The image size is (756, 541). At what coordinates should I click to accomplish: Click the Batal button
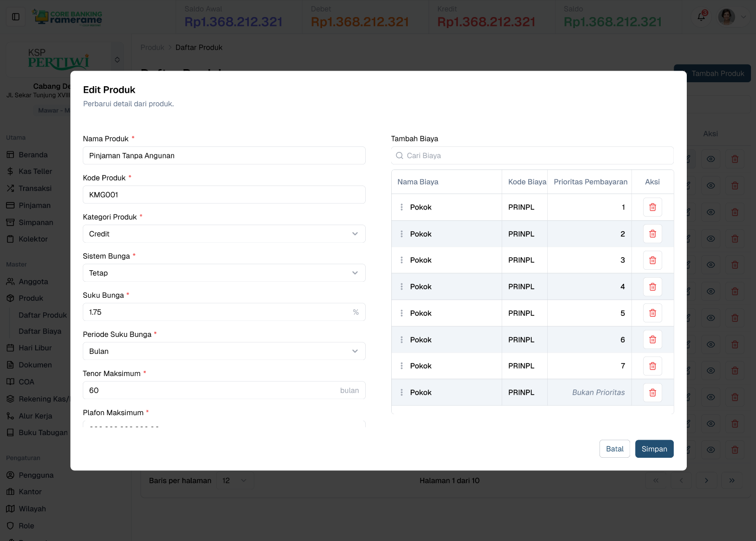click(615, 449)
